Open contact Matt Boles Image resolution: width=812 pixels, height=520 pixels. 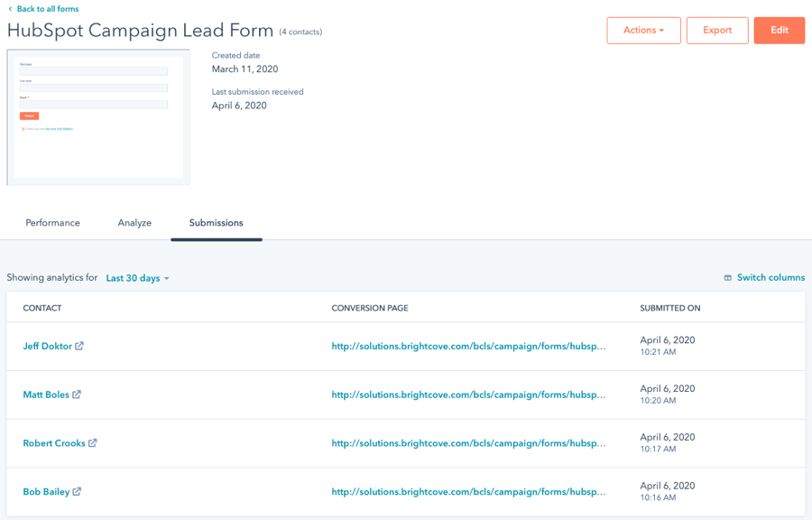[x=46, y=395]
